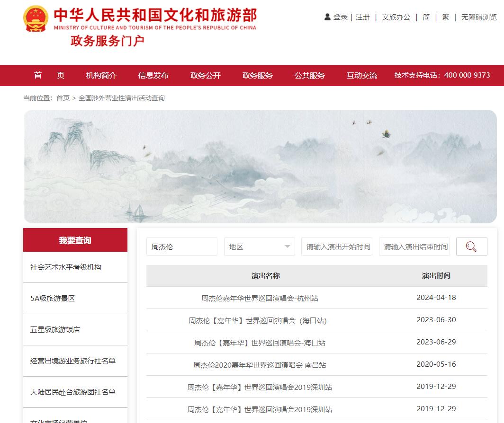
Task: Switch to simplified Chinese 简
Action: click(x=426, y=17)
